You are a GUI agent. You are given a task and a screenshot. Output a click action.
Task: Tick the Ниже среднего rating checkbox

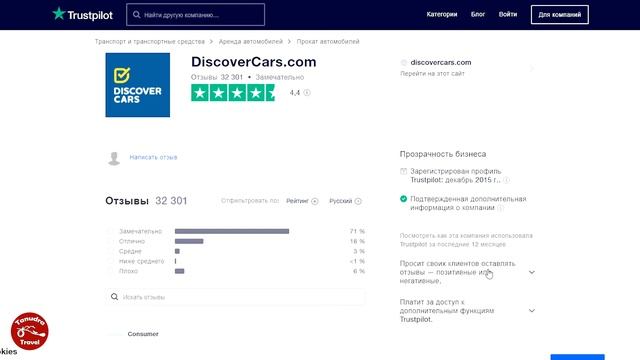coord(110,261)
